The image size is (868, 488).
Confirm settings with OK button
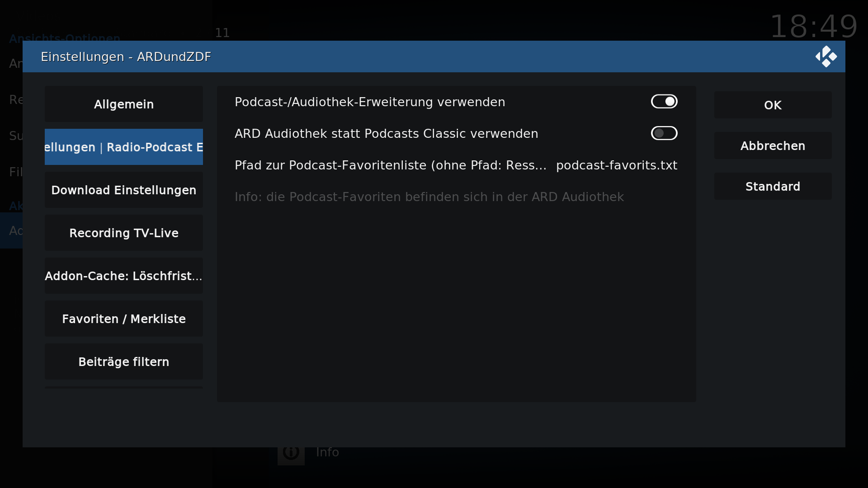point(773,105)
